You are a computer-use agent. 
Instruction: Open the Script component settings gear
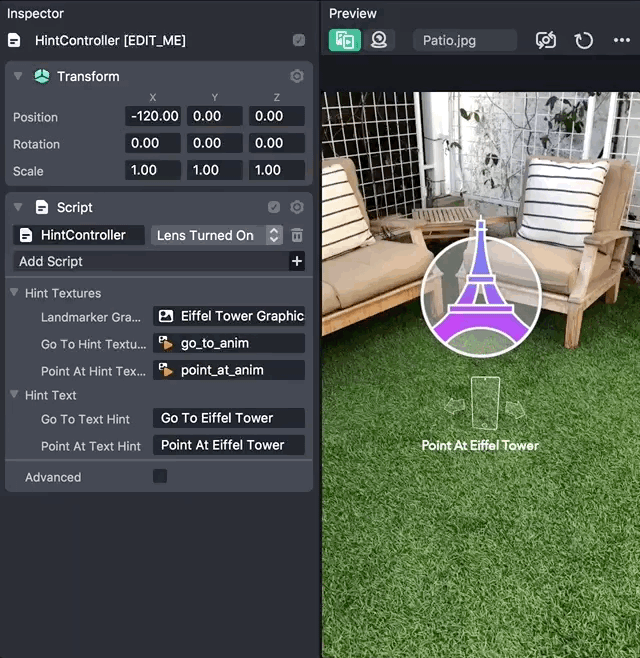297,207
